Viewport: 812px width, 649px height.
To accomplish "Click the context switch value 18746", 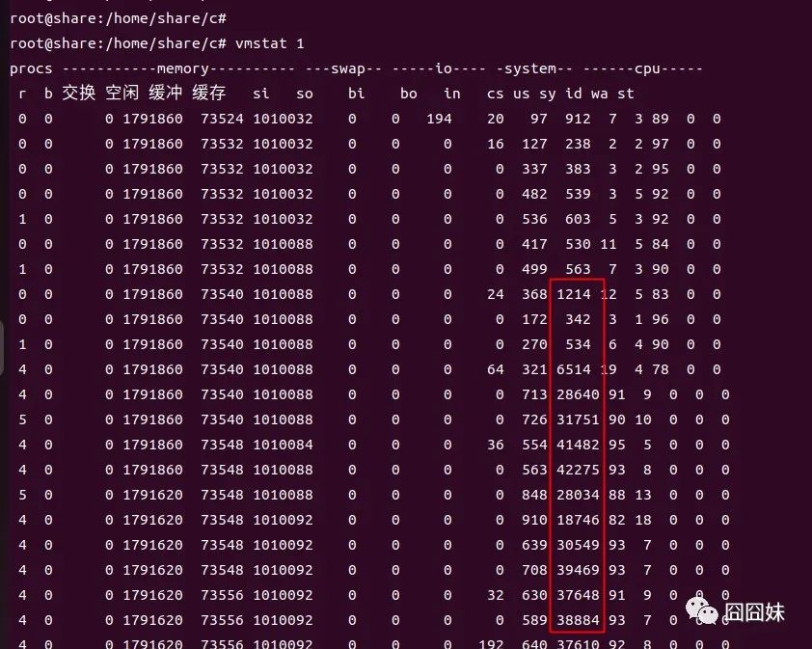I will click(578, 520).
